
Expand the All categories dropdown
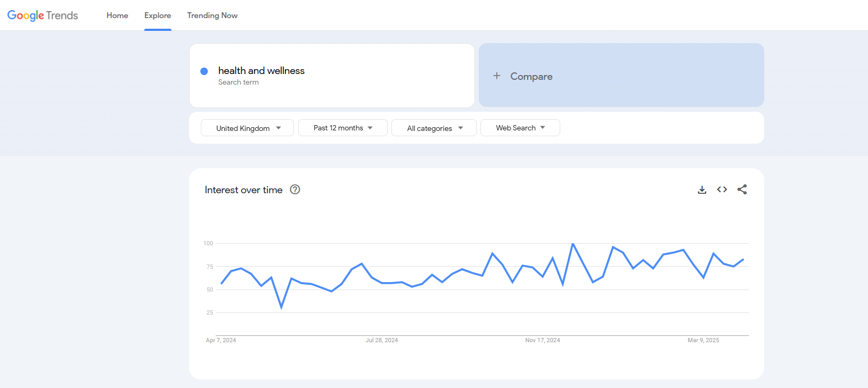(434, 128)
